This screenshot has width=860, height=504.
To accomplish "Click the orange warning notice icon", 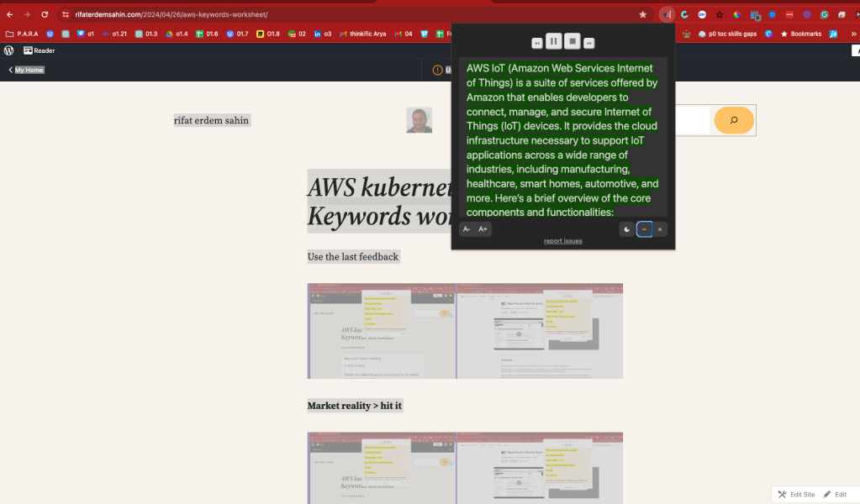I will tap(437, 70).
